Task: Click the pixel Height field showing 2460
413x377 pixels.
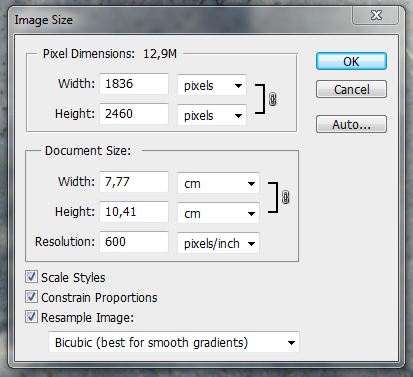Action: pos(134,114)
